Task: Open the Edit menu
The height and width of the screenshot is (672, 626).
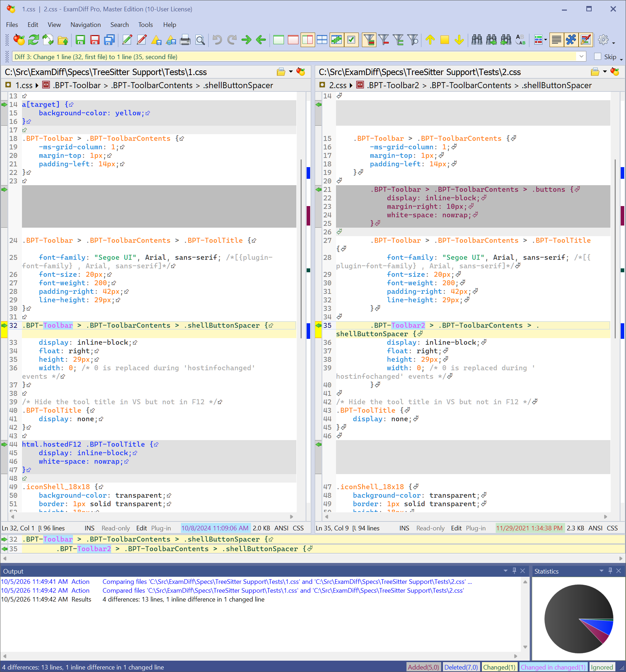Action: (33, 25)
